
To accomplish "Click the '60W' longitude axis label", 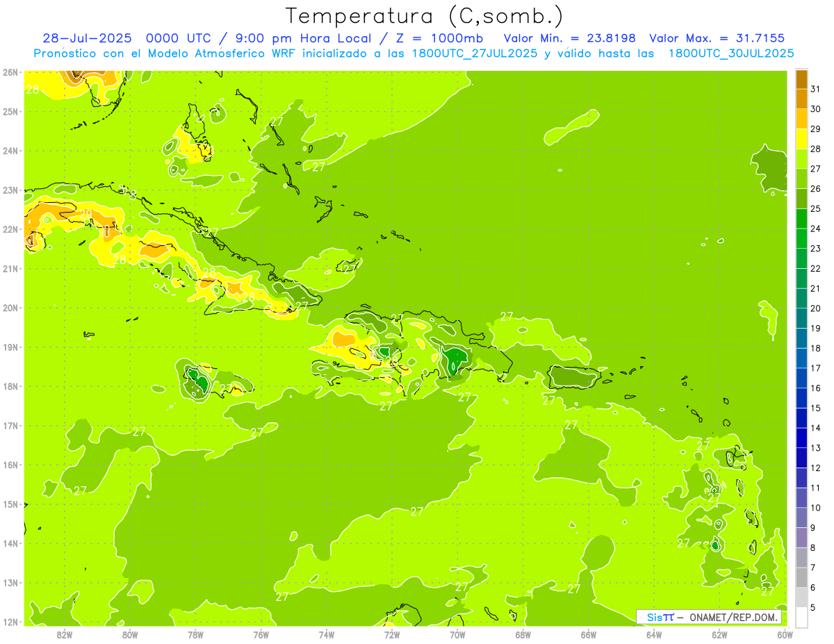I will 785,634.
